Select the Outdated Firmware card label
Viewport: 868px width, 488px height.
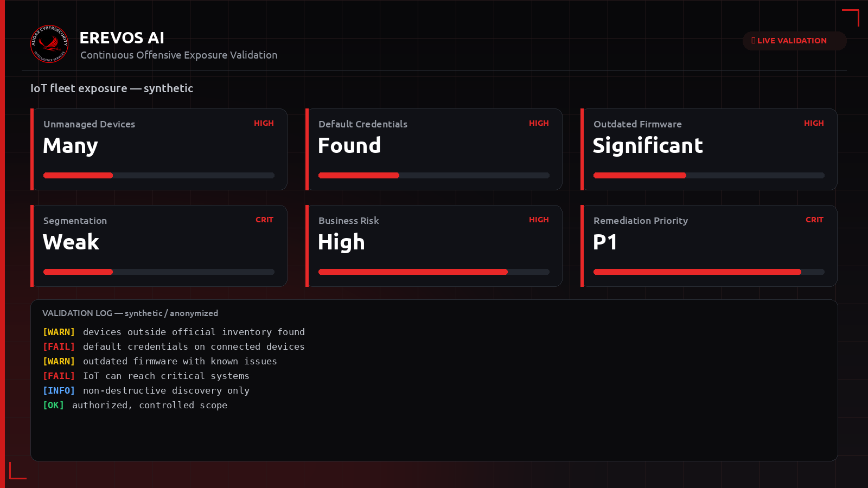pos(637,124)
